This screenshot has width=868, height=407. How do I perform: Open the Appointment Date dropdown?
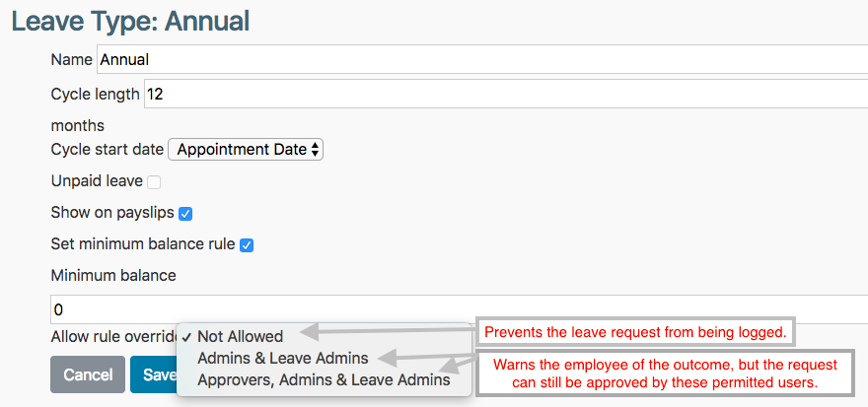[246, 150]
